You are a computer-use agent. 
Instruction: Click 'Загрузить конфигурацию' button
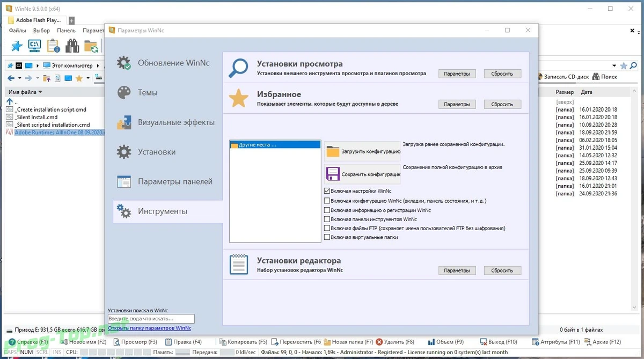362,151
